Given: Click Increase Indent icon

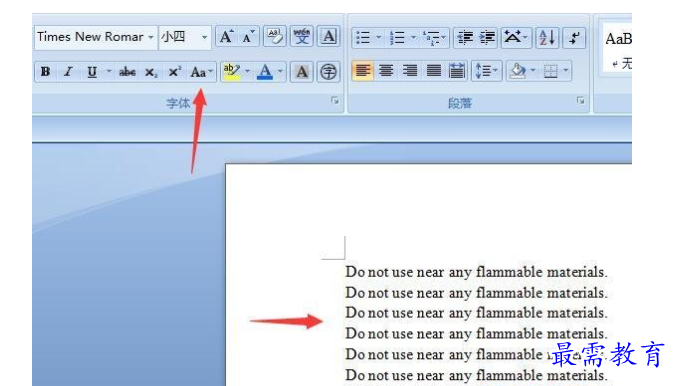Looking at the screenshot, I should [487, 37].
